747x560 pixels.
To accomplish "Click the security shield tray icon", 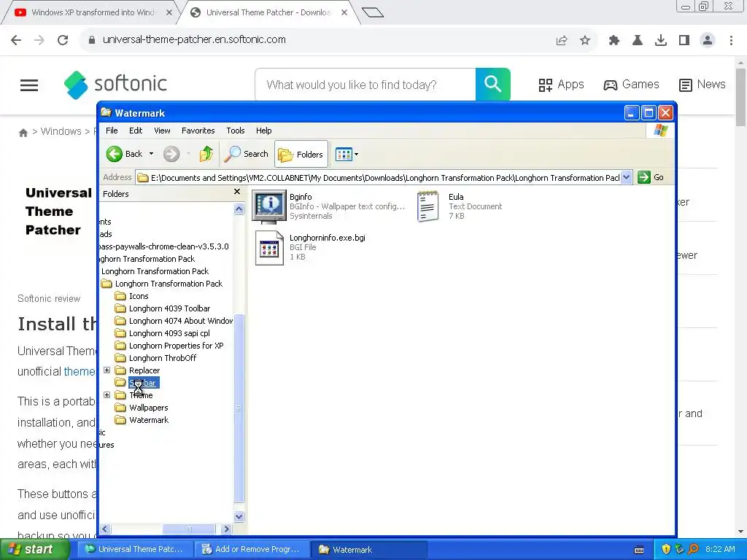I will pos(666,549).
